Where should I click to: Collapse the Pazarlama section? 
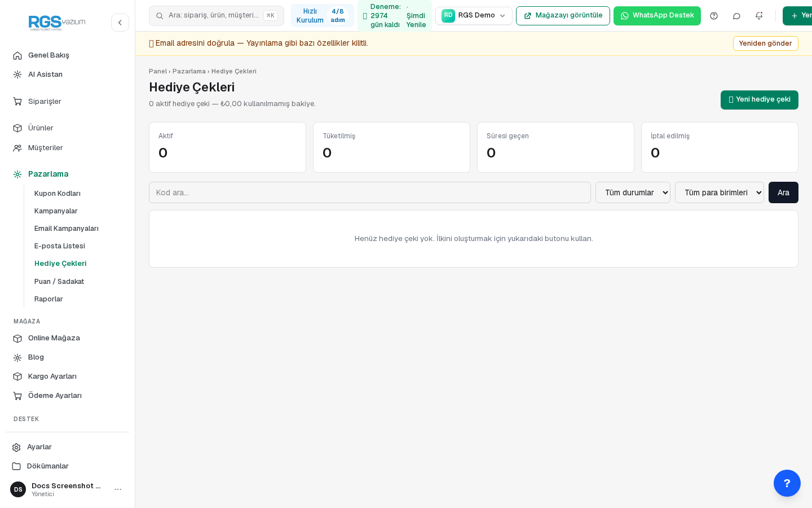click(68, 174)
